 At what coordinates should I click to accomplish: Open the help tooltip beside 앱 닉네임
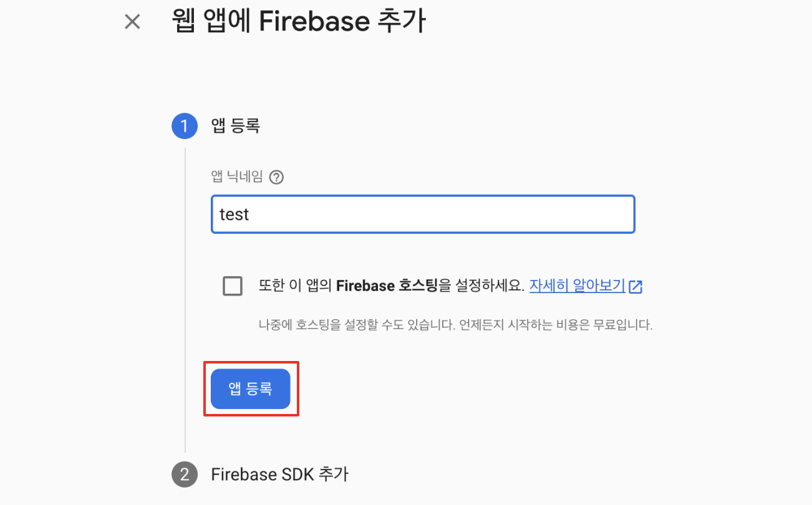(x=276, y=177)
